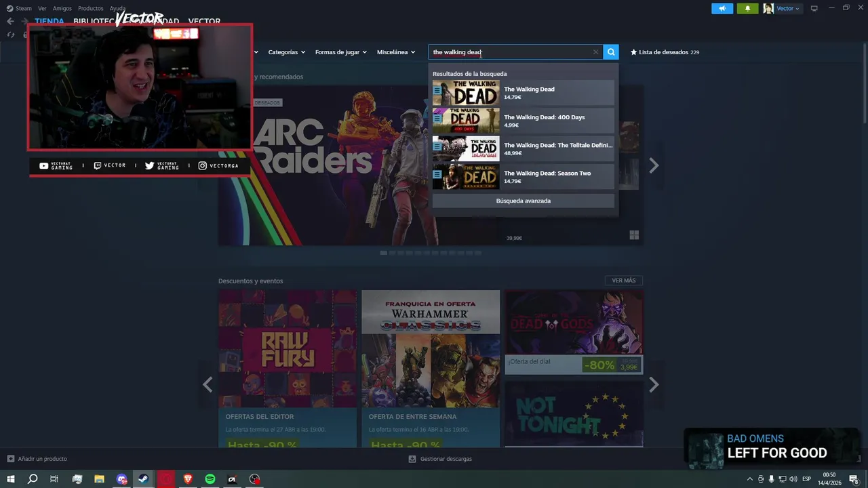
Task: Open Brave browser from taskbar
Action: (x=188, y=479)
